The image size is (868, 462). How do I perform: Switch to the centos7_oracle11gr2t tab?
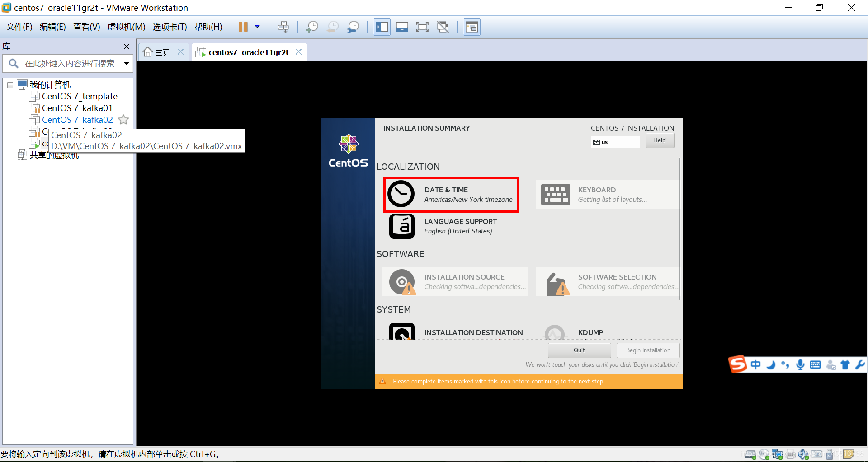pyautogui.click(x=249, y=52)
